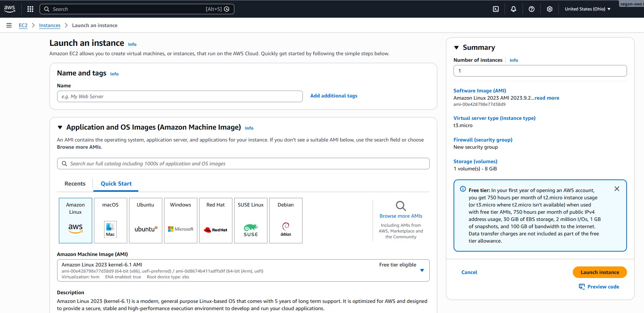
Task: Click the Browse more AMIs magnifier icon
Action: pyautogui.click(x=401, y=206)
